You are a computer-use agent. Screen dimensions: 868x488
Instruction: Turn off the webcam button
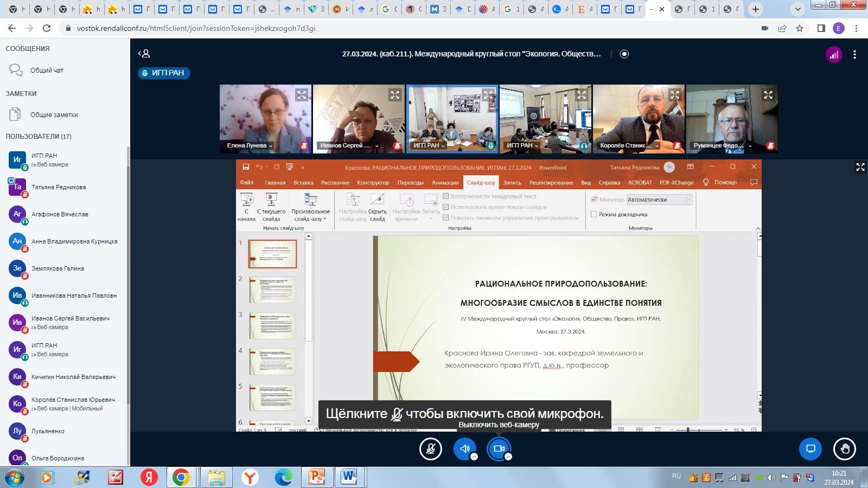pyautogui.click(x=499, y=449)
